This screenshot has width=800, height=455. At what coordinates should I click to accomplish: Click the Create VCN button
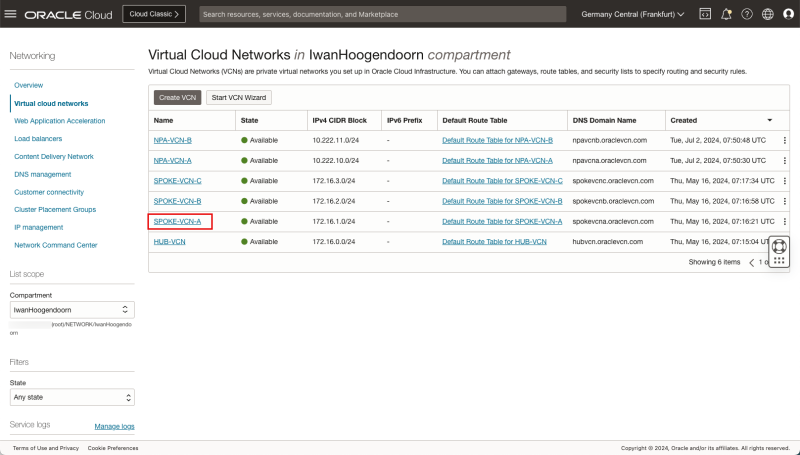[177, 97]
